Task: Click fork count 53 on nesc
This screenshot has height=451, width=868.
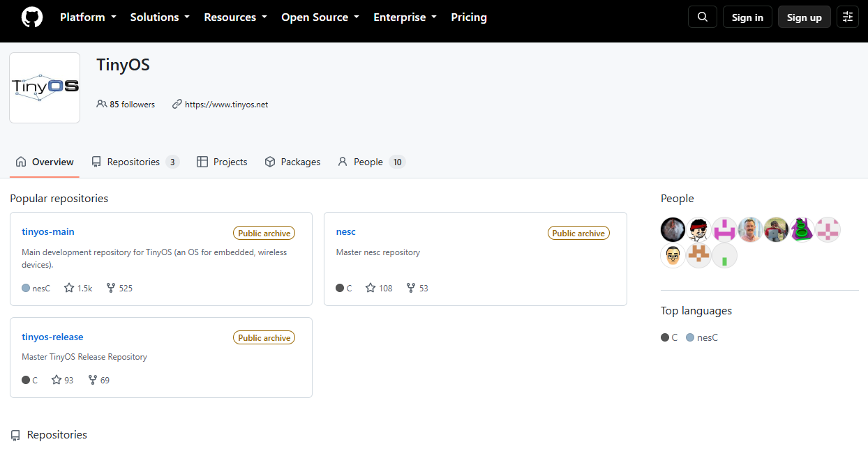Action: (417, 288)
